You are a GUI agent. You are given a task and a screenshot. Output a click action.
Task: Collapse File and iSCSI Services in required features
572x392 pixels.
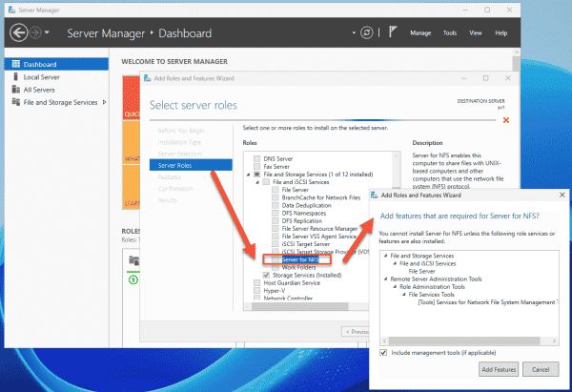[395, 263]
